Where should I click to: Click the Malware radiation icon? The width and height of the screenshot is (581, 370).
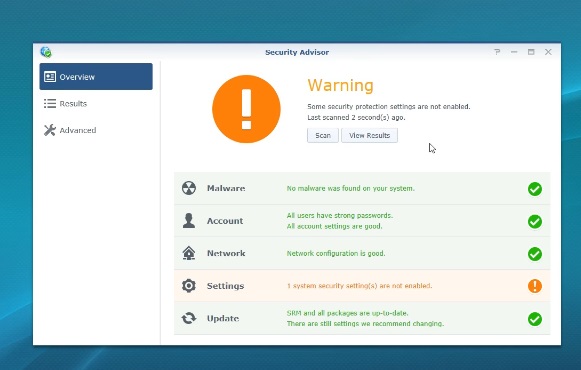[x=189, y=188]
